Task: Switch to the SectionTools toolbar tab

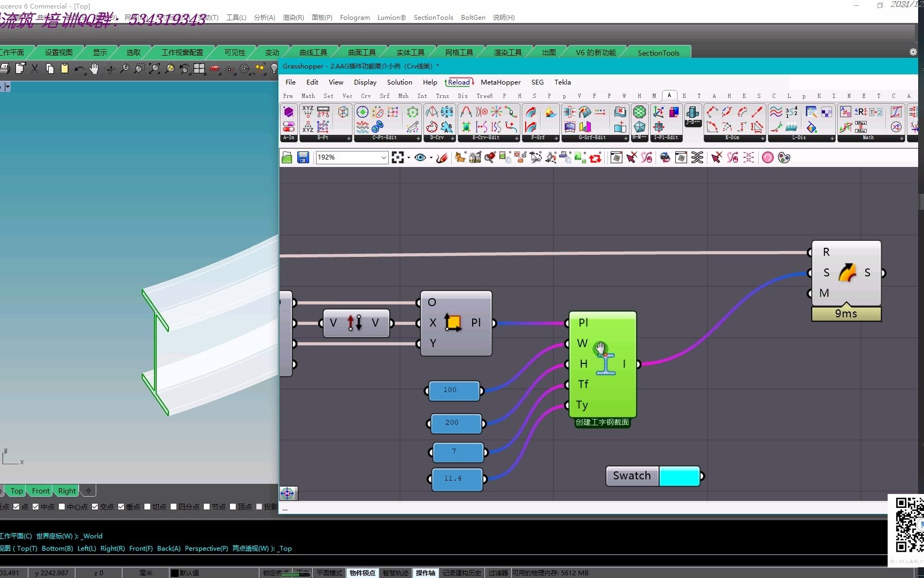Action: pos(658,52)
